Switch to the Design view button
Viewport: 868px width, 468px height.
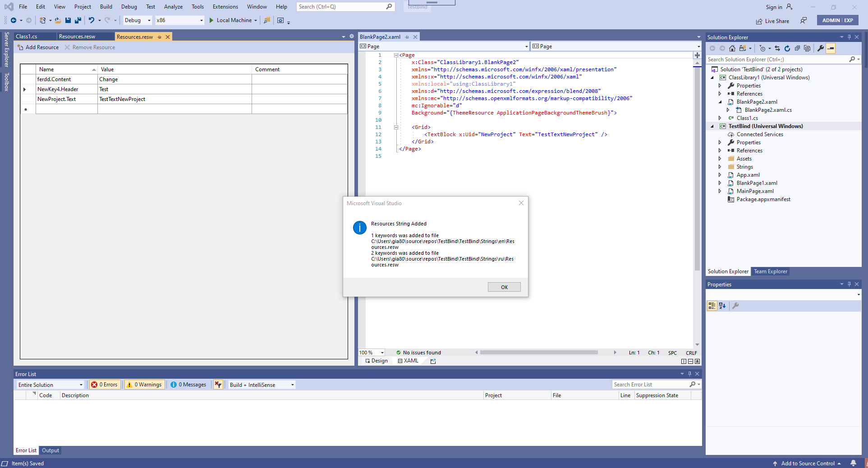click(x=376, y=361)
